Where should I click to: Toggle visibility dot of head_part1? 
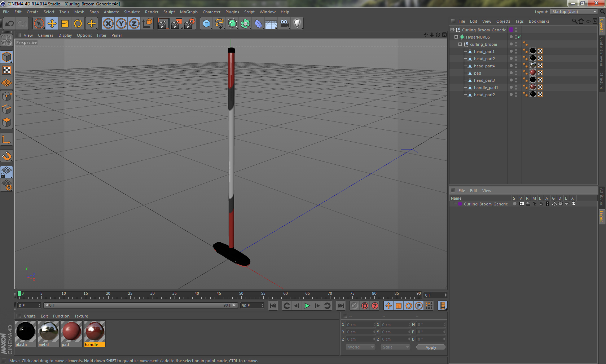point(511,51)
